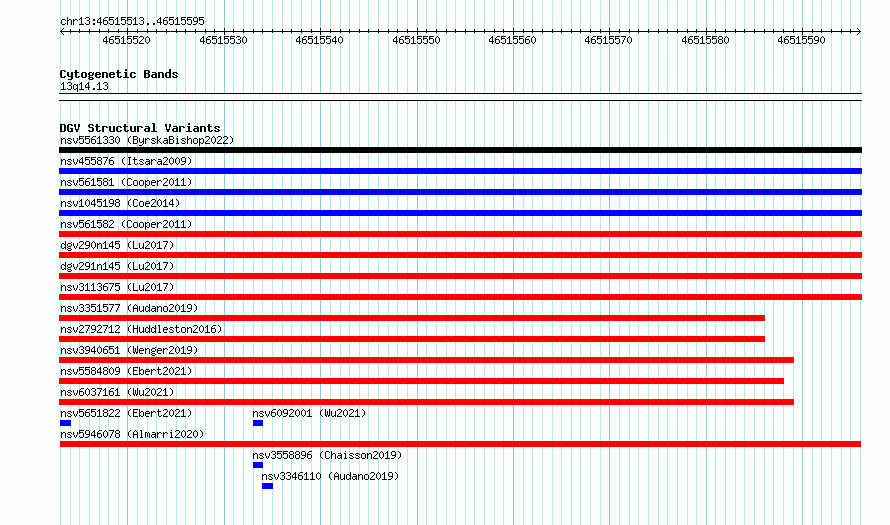
Task: Click the small blue nsv5651822 marker
Action: tap(65, 423)
